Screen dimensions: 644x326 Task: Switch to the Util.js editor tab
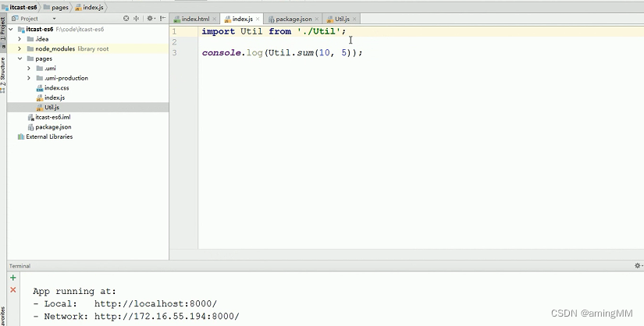pos(342,19)
